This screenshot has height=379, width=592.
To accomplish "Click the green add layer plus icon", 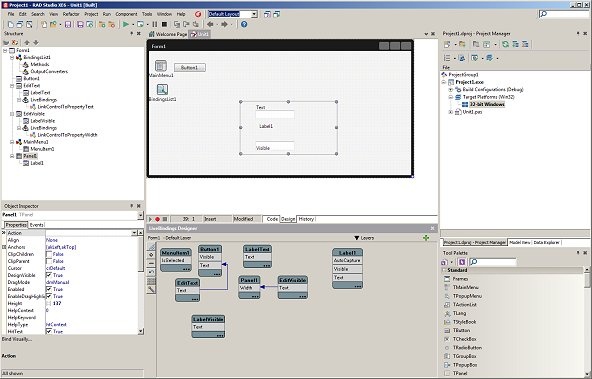I will 426,237.
